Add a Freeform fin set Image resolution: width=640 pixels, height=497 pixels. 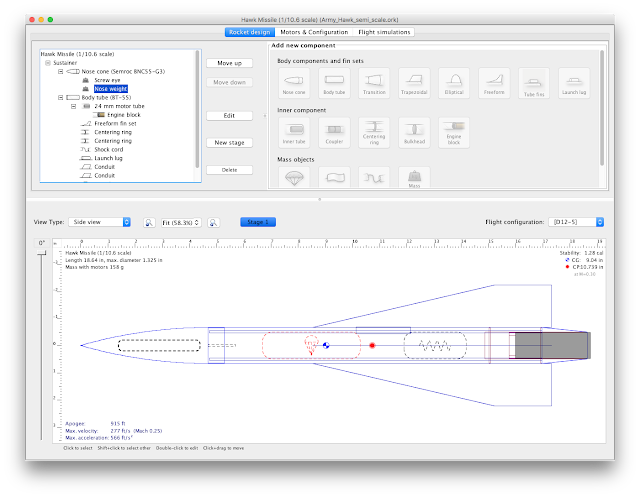click(x=494, y=83)
